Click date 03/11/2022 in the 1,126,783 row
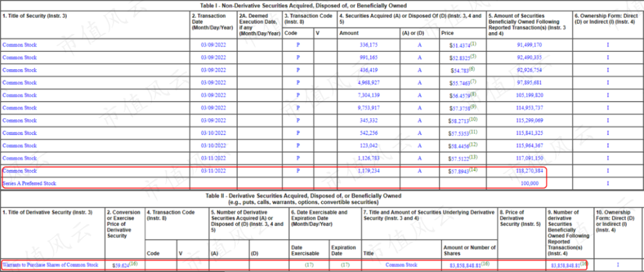644x272 pixels. click(x=213, y=158)
